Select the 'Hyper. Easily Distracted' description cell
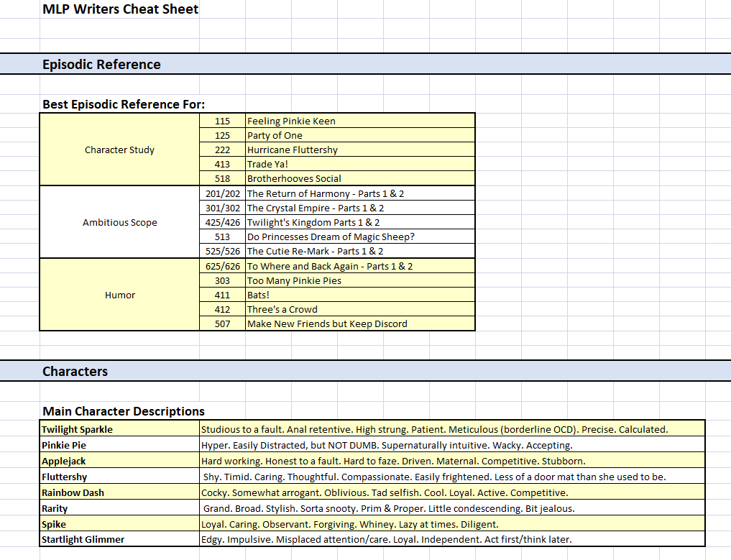This screenshot has height=560, width=731. (x=452, y=445)
